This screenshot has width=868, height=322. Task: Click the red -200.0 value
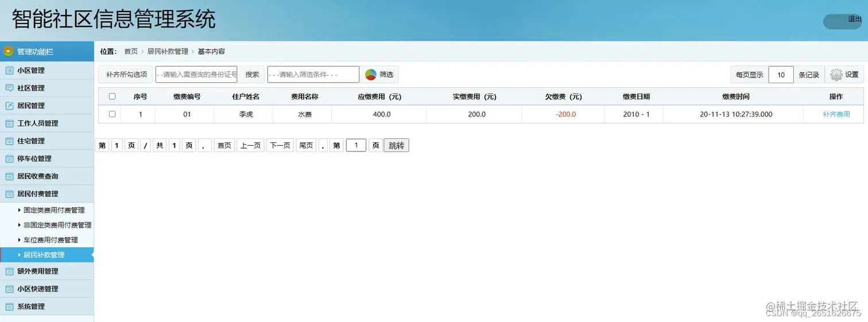tap(565, 114)
